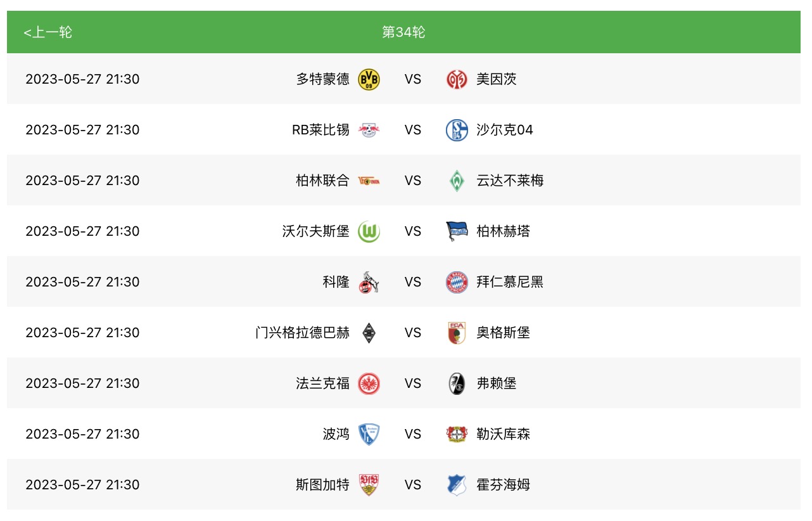Click the Schalke 04 blue crest

pyautogui.click(x=456, y=130)
